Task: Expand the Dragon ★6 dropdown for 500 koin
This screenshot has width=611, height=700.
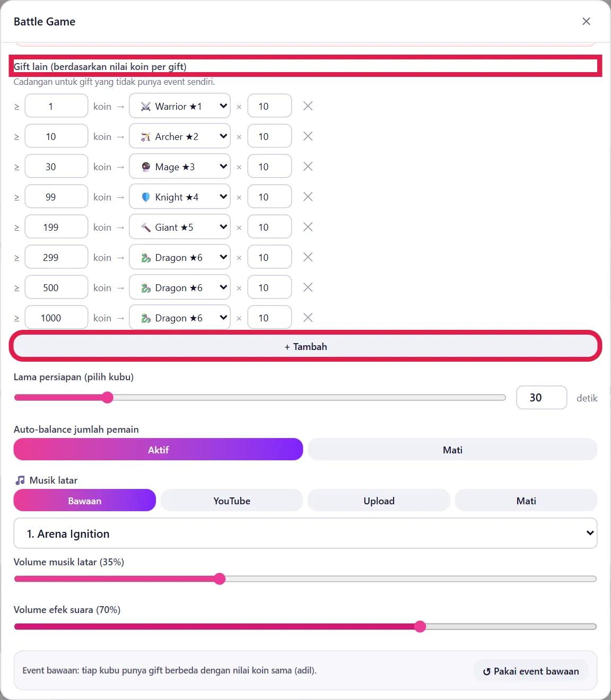Action: point(180,287)
